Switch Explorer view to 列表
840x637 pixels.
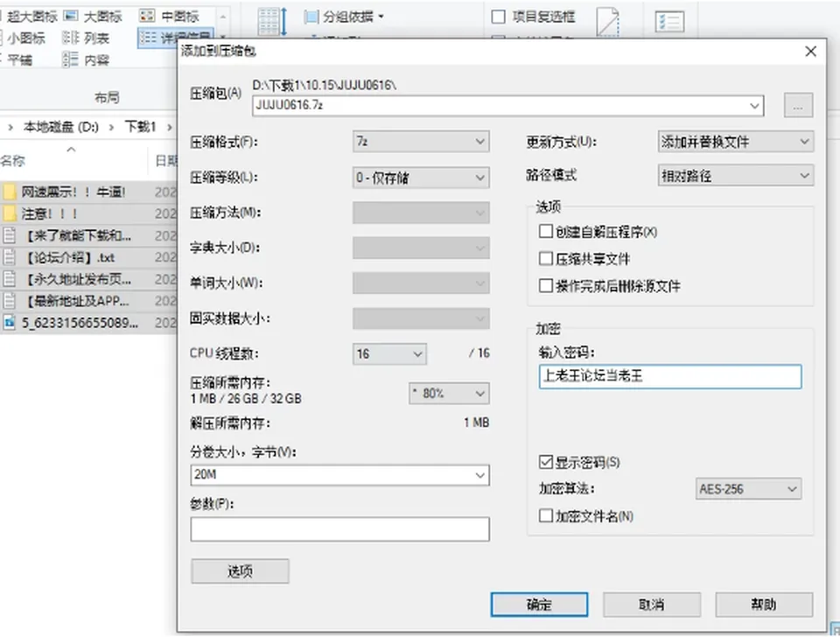(87, 38)
